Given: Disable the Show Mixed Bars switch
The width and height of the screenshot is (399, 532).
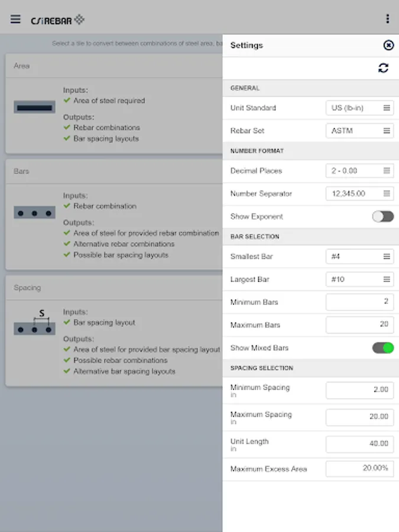Looking at the screenshot, I should [382, 348].
